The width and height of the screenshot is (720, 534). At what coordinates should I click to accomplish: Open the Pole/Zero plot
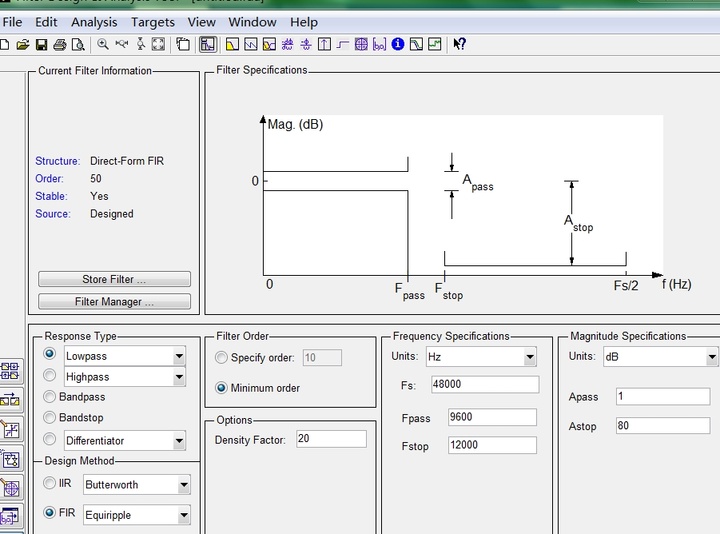click(x=361, y=44)
